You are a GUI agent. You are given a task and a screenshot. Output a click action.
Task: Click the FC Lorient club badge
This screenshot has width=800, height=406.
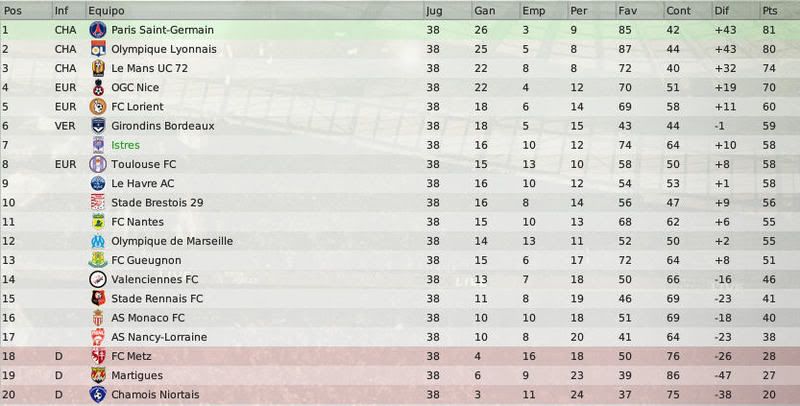(x=97, y=107)
